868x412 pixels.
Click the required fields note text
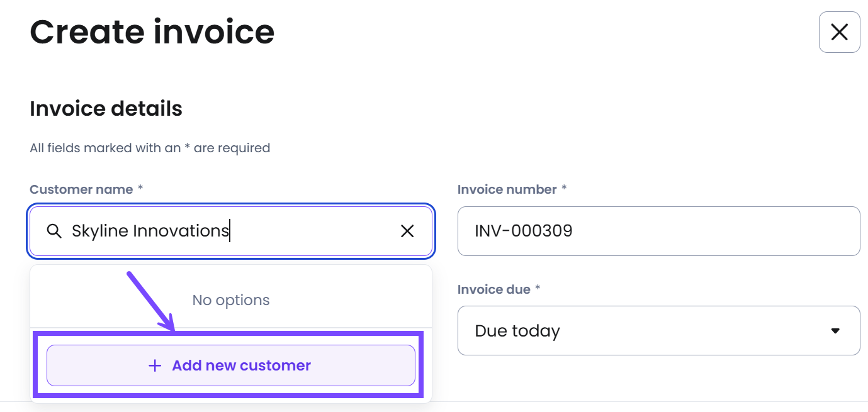[150, 148]
